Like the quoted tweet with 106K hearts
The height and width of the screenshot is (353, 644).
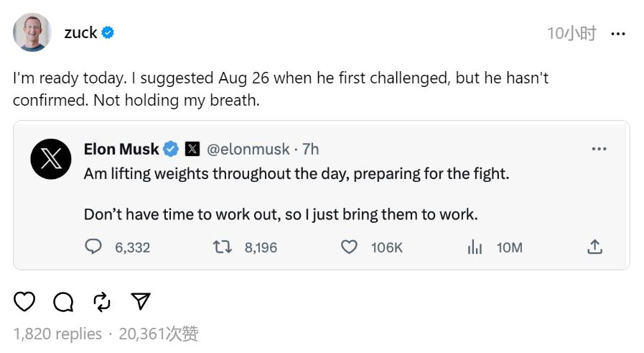click(349, 247)
